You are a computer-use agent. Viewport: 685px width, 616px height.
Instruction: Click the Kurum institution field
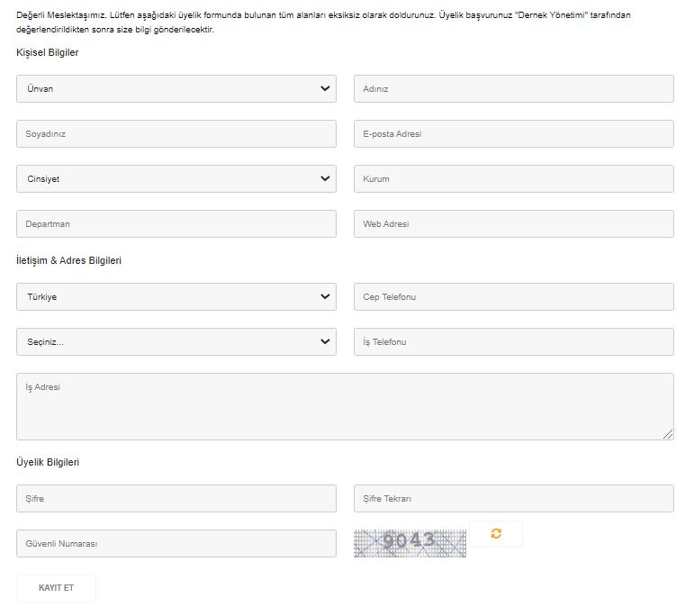pyautogui.click(x=513, y=178)
